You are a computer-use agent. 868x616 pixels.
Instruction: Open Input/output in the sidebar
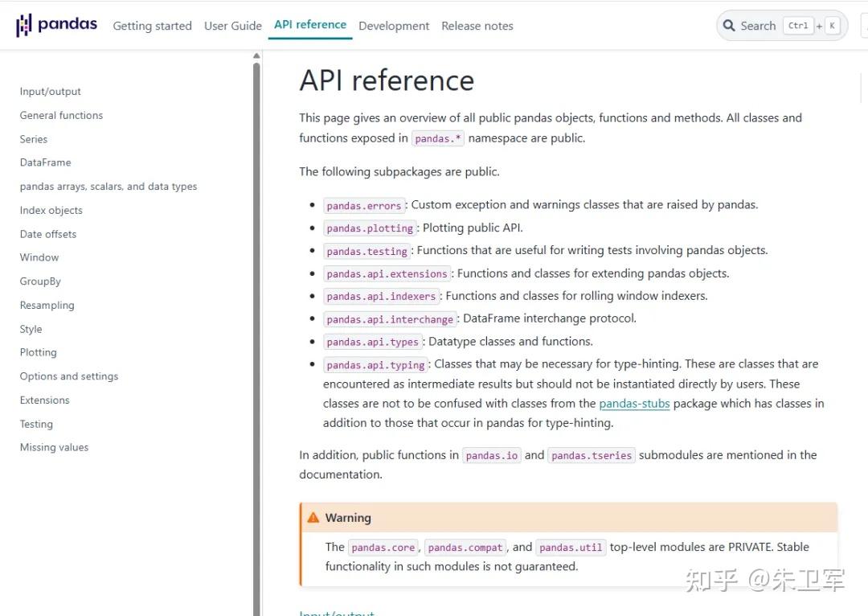coord(51,92)
